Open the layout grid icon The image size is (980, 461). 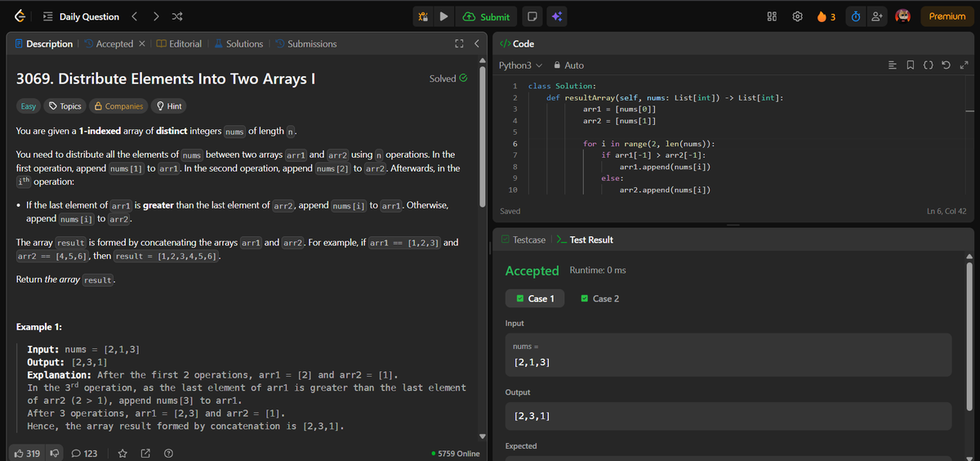click(771, 16)
